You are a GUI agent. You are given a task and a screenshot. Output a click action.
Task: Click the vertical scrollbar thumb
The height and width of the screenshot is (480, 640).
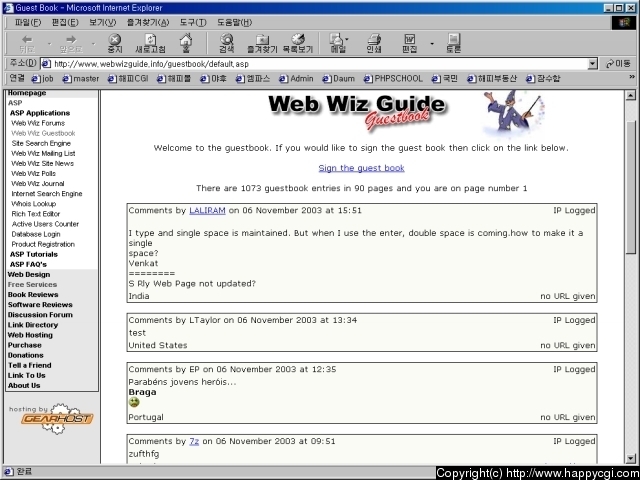[x=631, y=188]
